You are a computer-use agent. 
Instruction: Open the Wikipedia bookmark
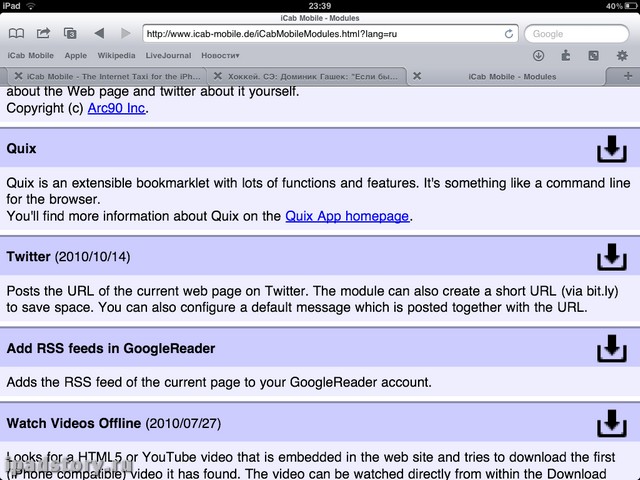[116, 56]
